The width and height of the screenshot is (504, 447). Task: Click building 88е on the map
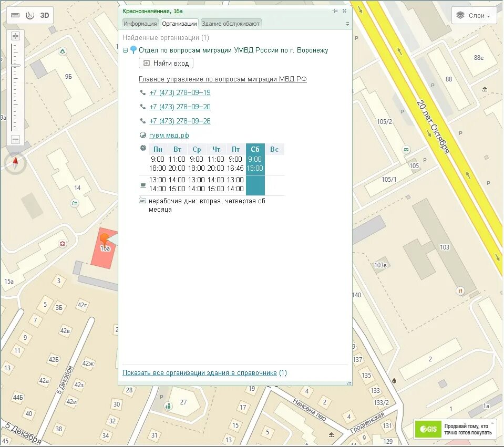point(479,58)
